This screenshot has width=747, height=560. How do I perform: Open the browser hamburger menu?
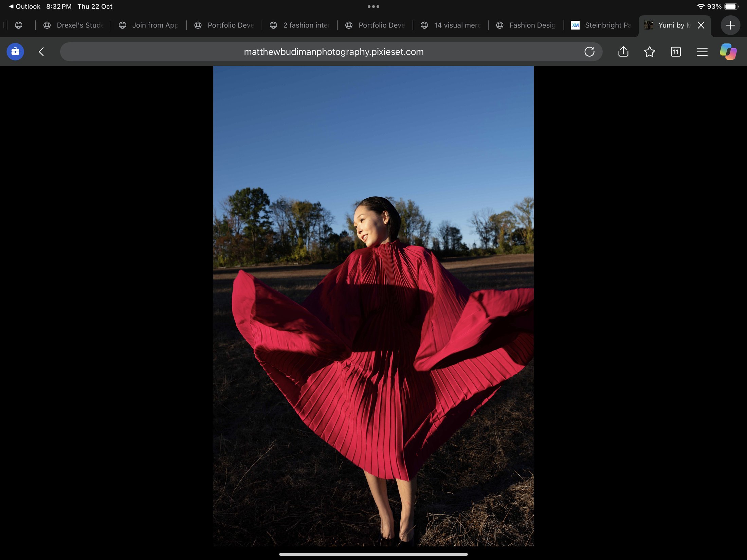click(x=702, y=52)
